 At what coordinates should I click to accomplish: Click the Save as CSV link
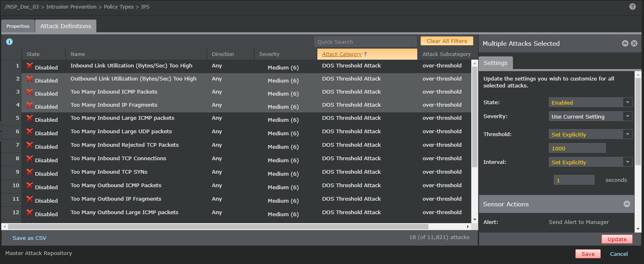click(29, 238)
